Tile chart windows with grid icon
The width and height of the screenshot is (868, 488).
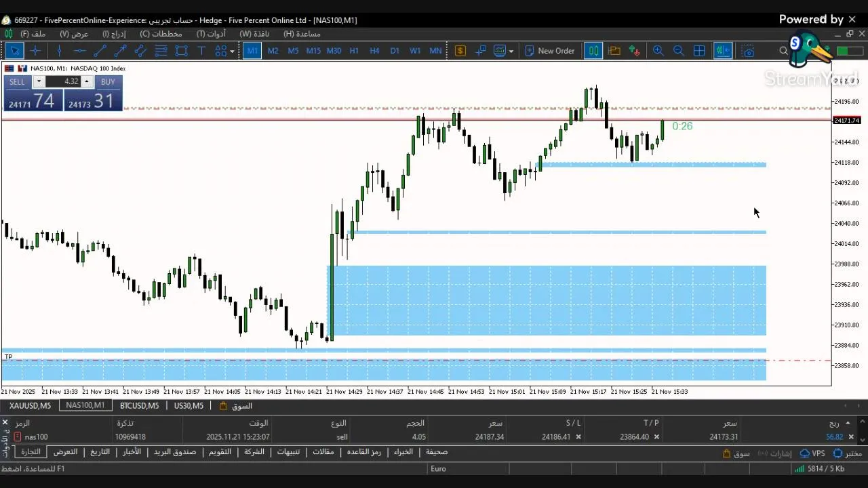click(699, 51)
